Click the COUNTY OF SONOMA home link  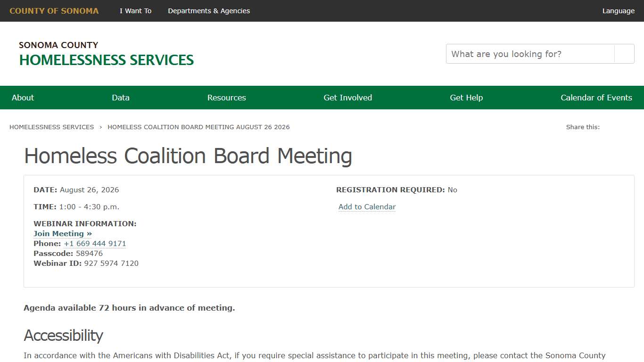pos(54,10)
